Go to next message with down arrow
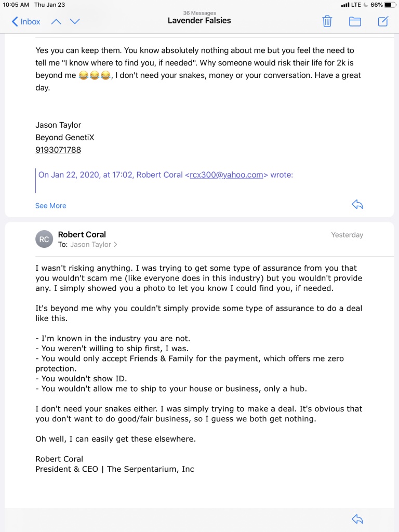Screen dimensions: 399x532 [x=75, y=22]
